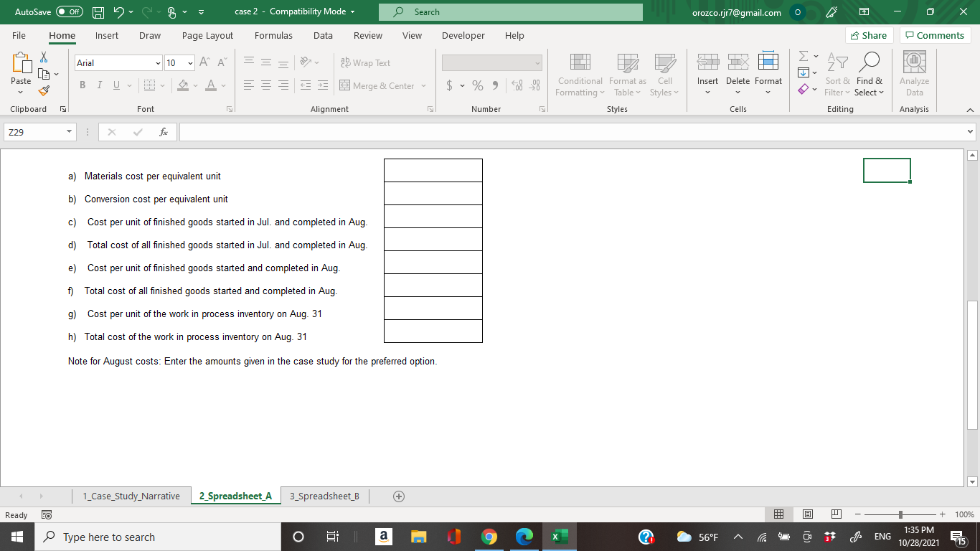The image size is (980, 551).
Task: Click the Comma Style icon
Action: tap(495, 86)
